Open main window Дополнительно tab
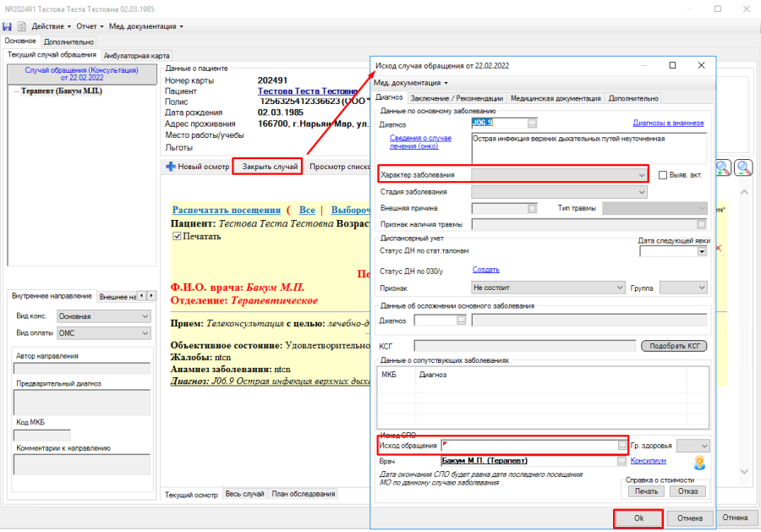This screenshot has height=532, width=761. click(x=68, y=41)
